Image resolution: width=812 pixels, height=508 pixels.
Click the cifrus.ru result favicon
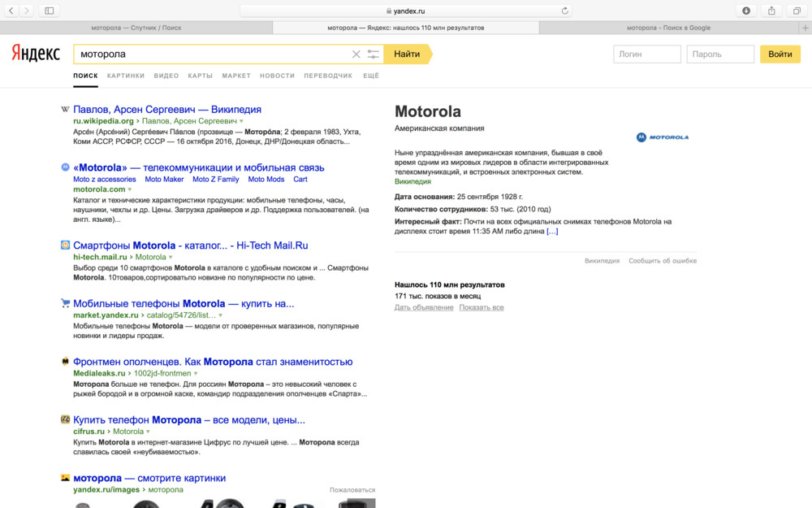click(65, 419)
